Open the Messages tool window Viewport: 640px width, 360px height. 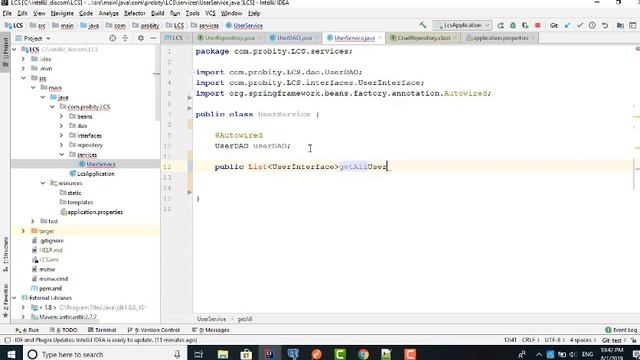pos(211,330)
